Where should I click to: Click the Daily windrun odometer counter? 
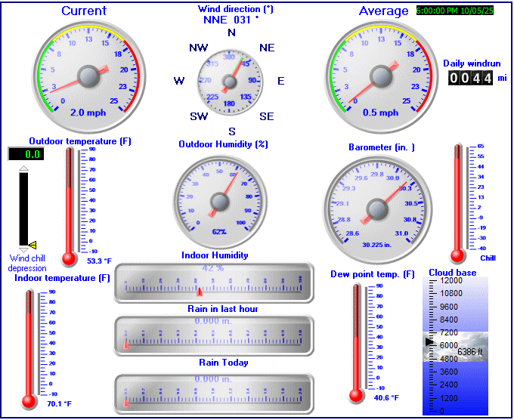click(x=470, y=78)
